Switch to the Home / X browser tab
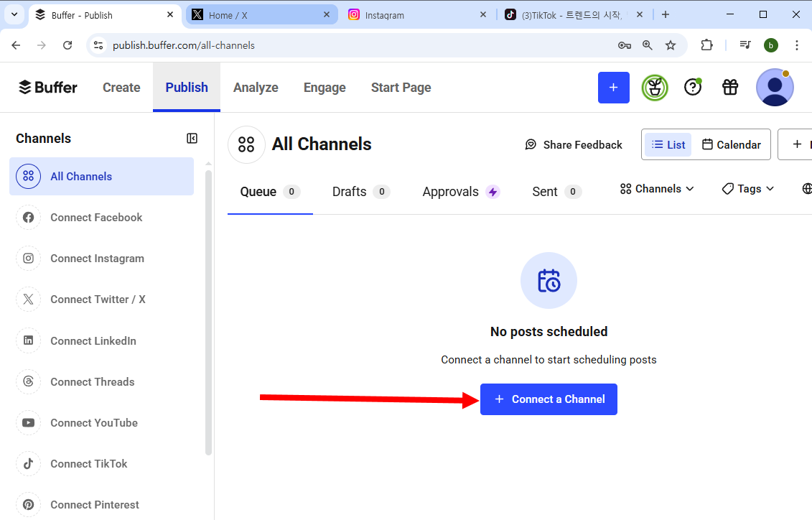The height and width of the screenshot is (520, 812). click(261, 15)
